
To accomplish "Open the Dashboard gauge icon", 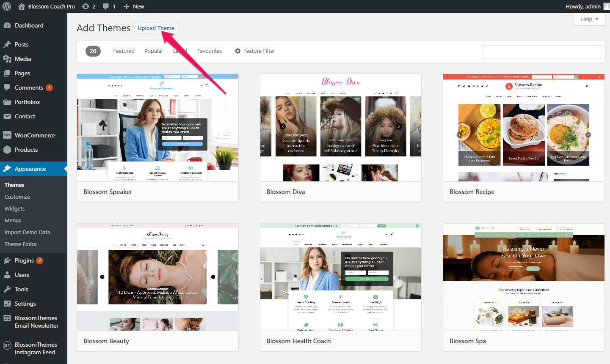I will [7, 25].
